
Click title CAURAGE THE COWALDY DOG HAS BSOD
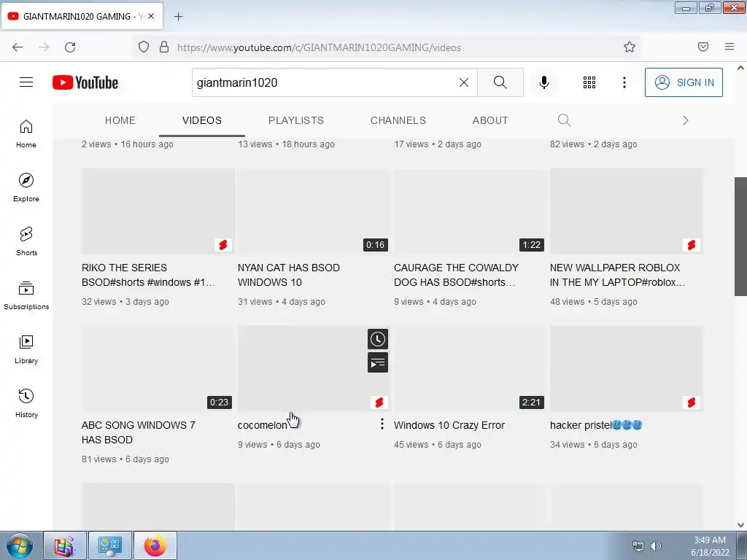pos(456,275)
